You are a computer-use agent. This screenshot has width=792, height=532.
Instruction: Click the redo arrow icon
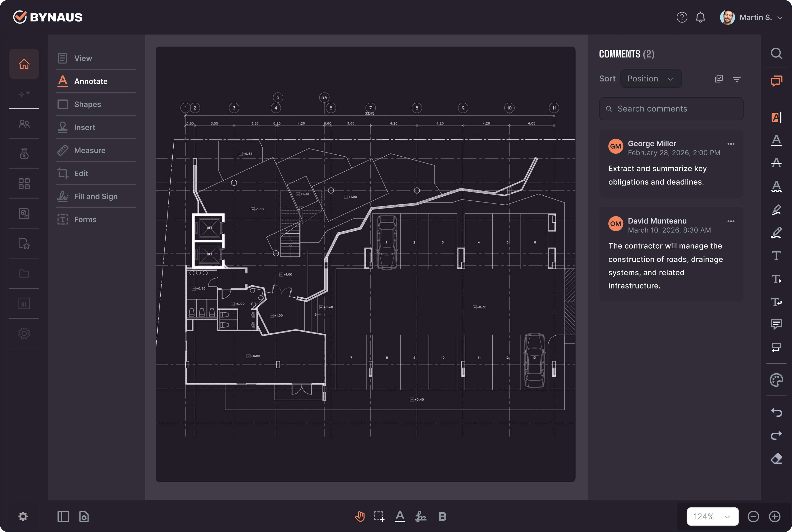click(x=776, y=435)
